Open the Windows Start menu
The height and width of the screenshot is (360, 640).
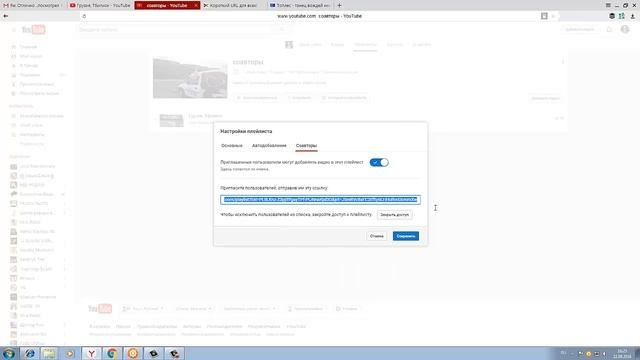tap(9, 353)
